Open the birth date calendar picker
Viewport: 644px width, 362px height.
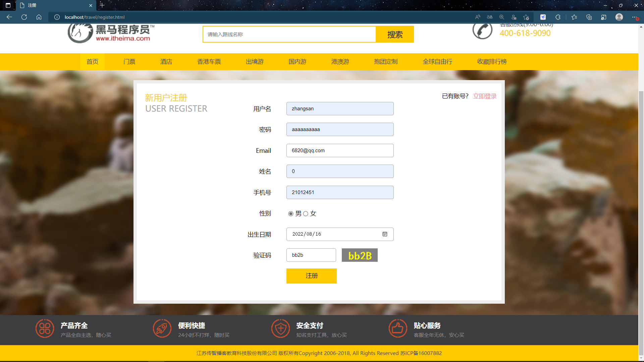click(385, 234)
